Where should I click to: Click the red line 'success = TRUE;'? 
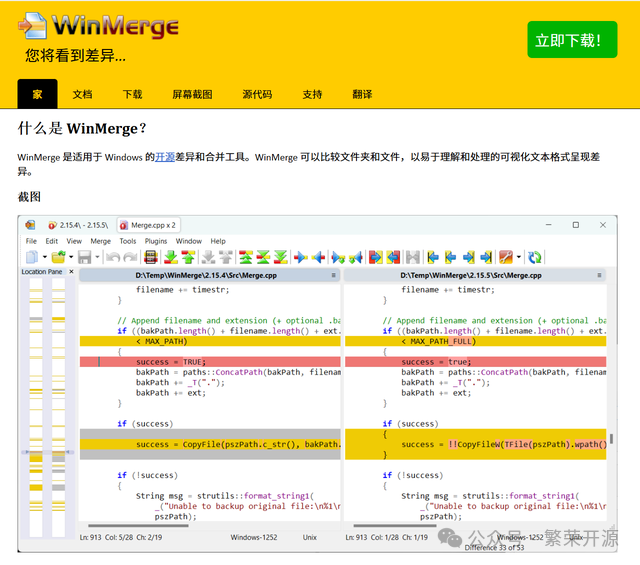[x=210, y=362]
